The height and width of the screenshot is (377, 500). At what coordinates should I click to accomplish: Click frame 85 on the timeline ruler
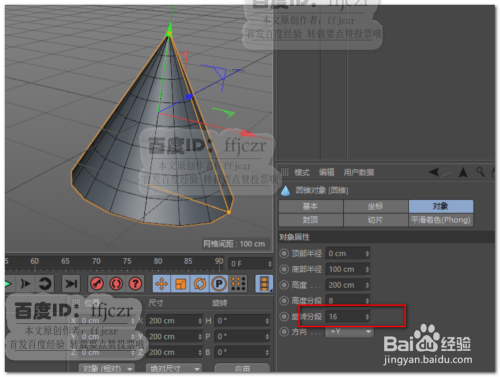[x=188, y=261]
